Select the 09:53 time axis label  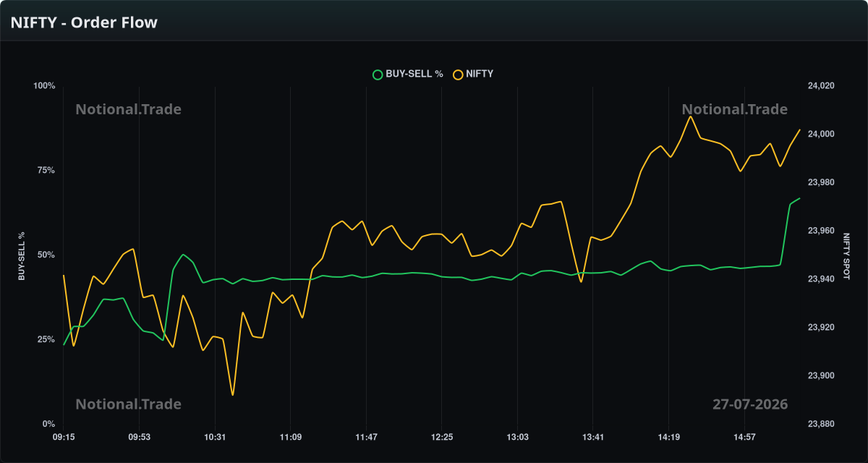click(139, 437)
